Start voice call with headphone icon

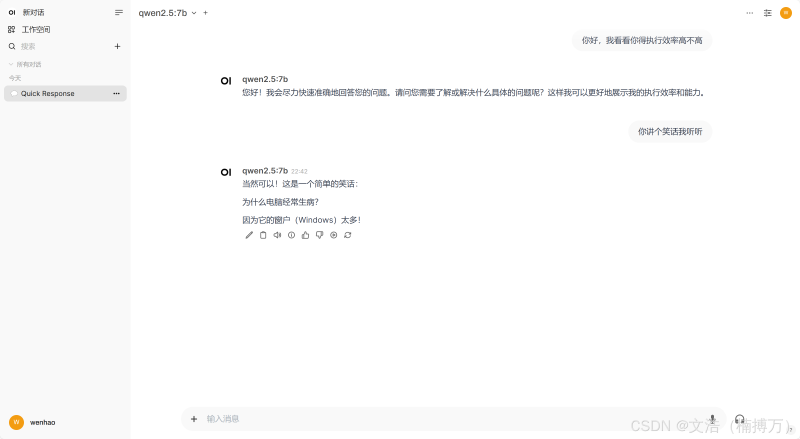[x=740, y=419]
